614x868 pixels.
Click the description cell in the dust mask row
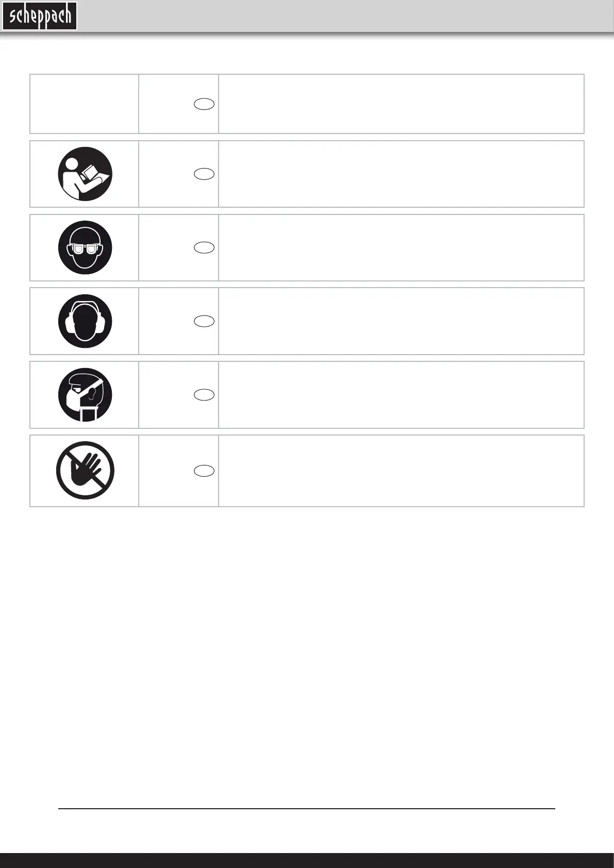(401, 395)
